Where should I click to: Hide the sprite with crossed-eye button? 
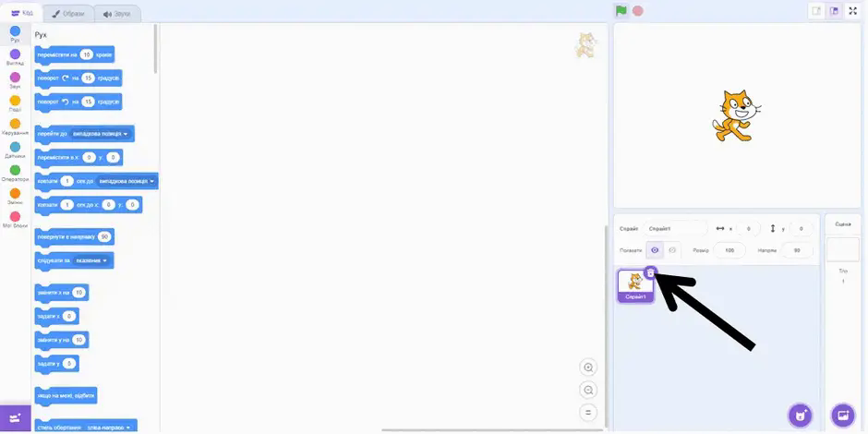tap(672, 250)
